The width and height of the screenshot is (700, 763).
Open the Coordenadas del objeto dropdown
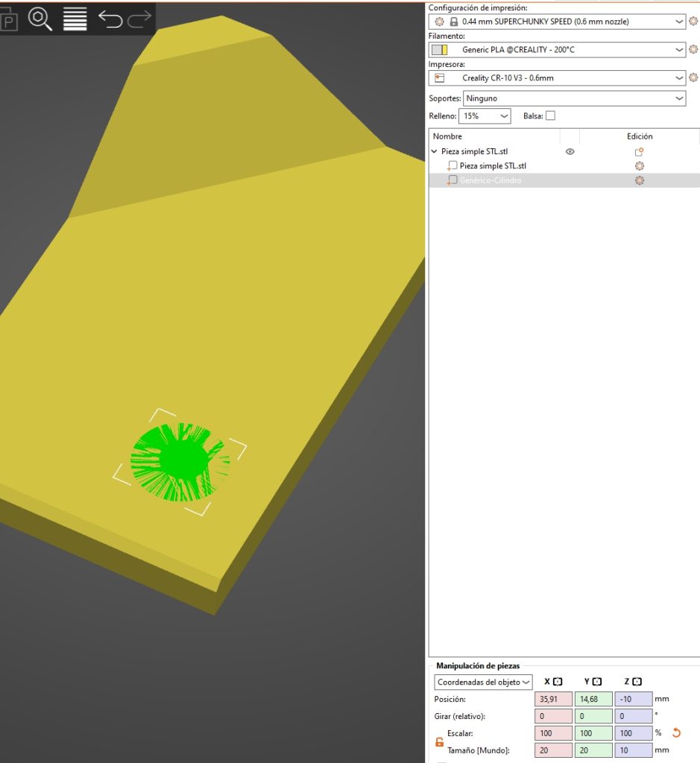(483, 682)
